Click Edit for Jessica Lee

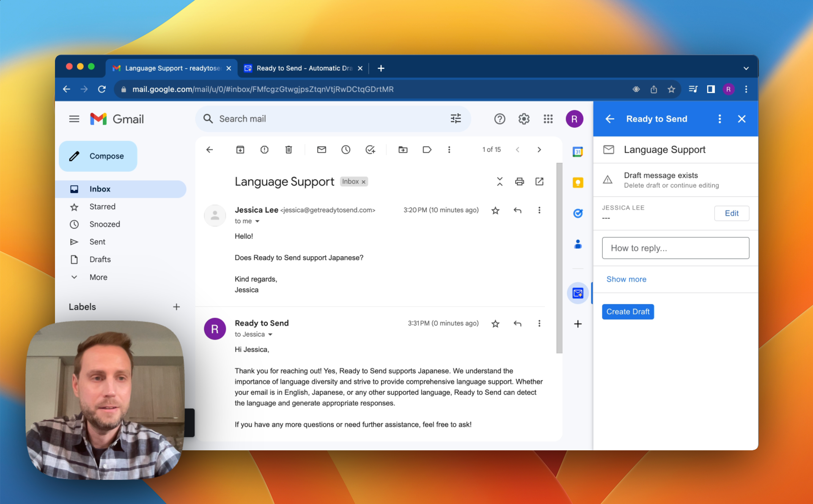point(731,214)
